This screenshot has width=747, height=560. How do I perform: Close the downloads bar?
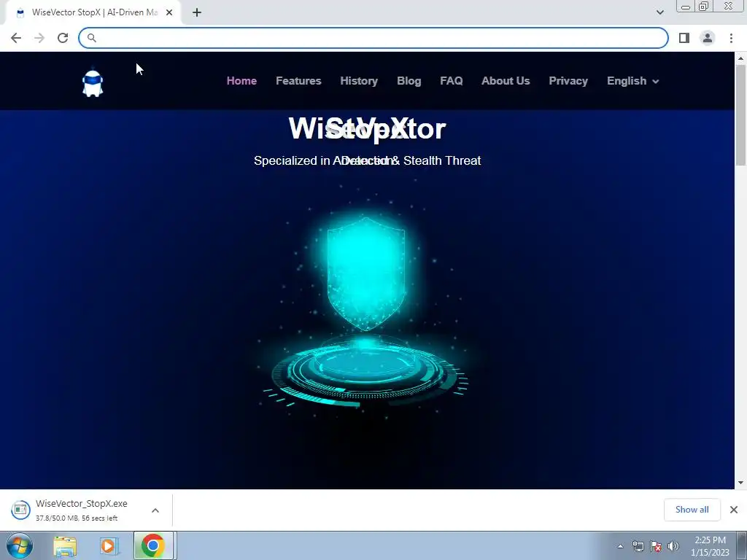coord(734,510)
